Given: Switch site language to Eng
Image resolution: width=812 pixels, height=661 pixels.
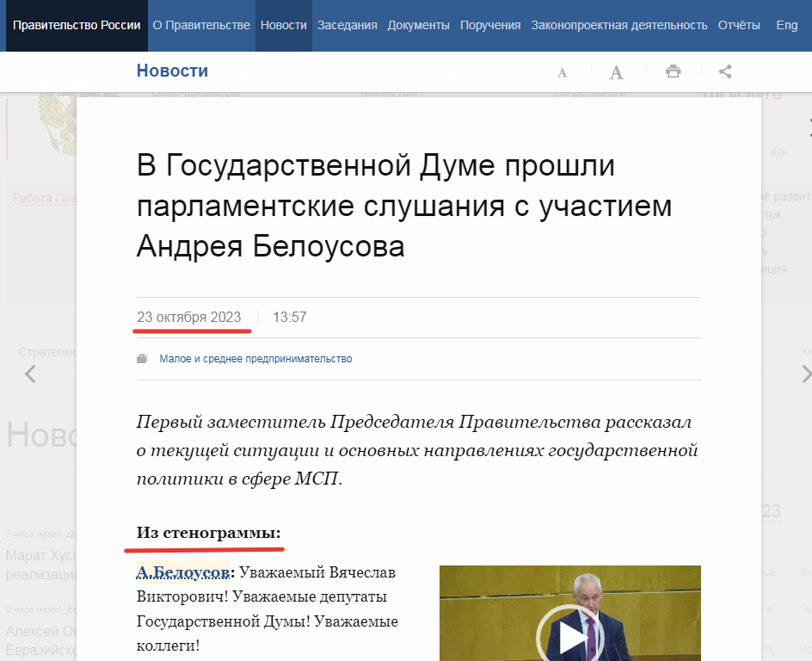Looking at the screenshot, I should pyautogui.click(x=787, y=25).
